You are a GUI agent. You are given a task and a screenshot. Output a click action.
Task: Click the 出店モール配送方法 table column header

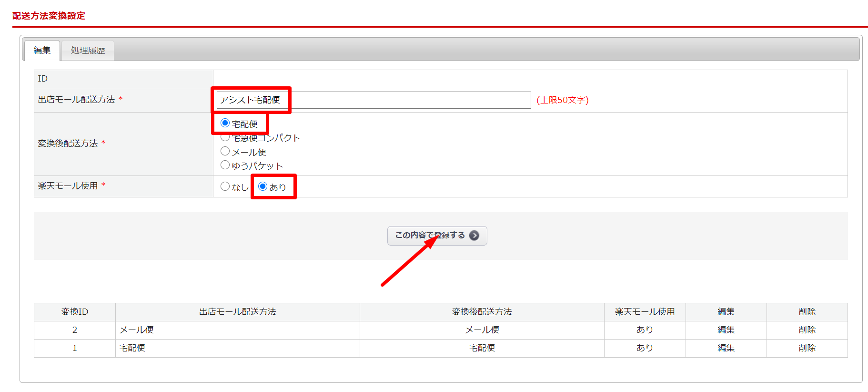(x=238, y=312)
